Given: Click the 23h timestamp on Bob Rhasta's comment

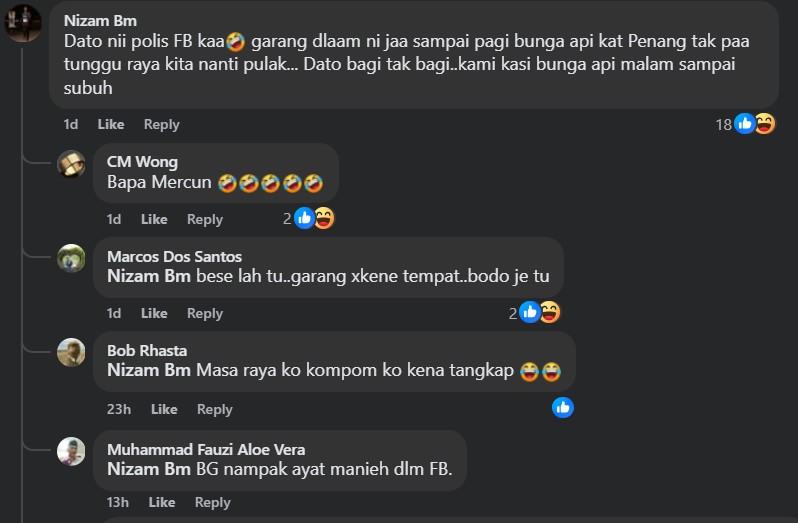Looking at the screenshot, I should [118, 409].
